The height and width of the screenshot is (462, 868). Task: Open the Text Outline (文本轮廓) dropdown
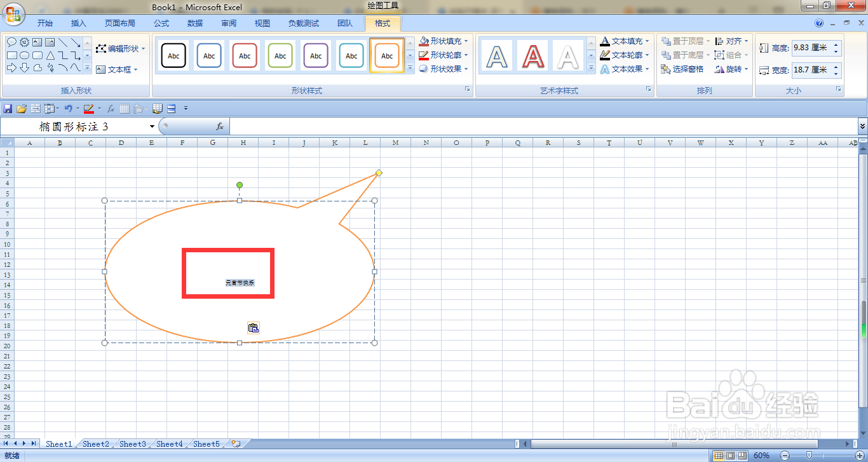click(x=625, y=55)
